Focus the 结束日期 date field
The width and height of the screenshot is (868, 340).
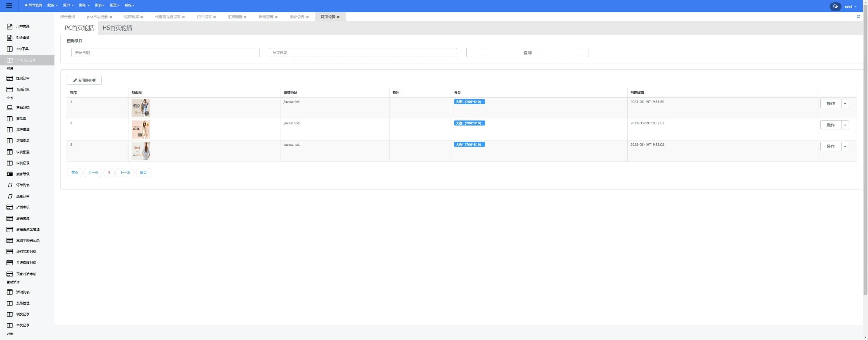point(363,53)
